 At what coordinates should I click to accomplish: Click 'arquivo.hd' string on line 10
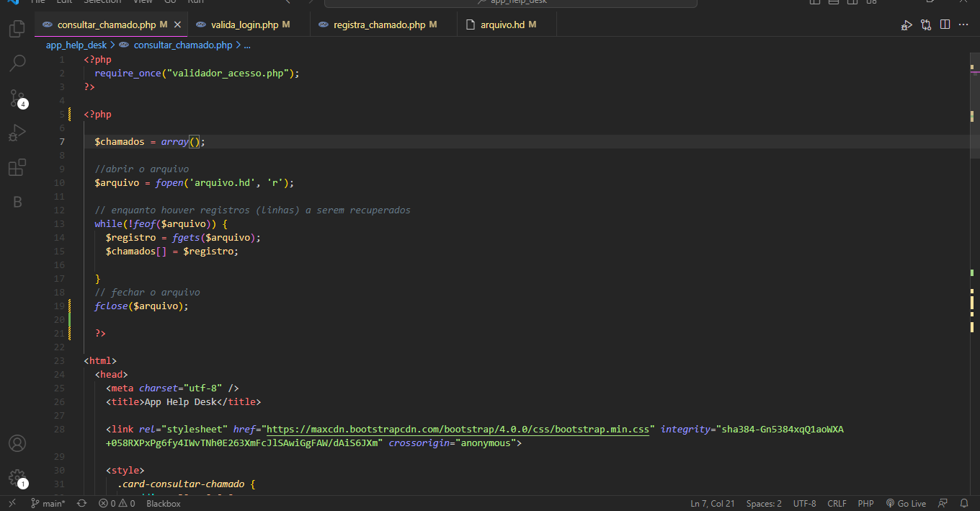pos(223,183)
